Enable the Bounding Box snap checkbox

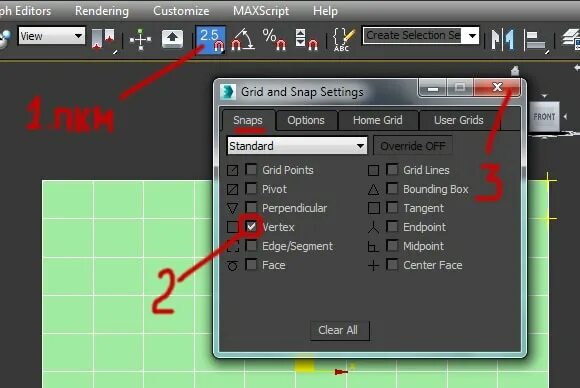[x=392, y=189]
